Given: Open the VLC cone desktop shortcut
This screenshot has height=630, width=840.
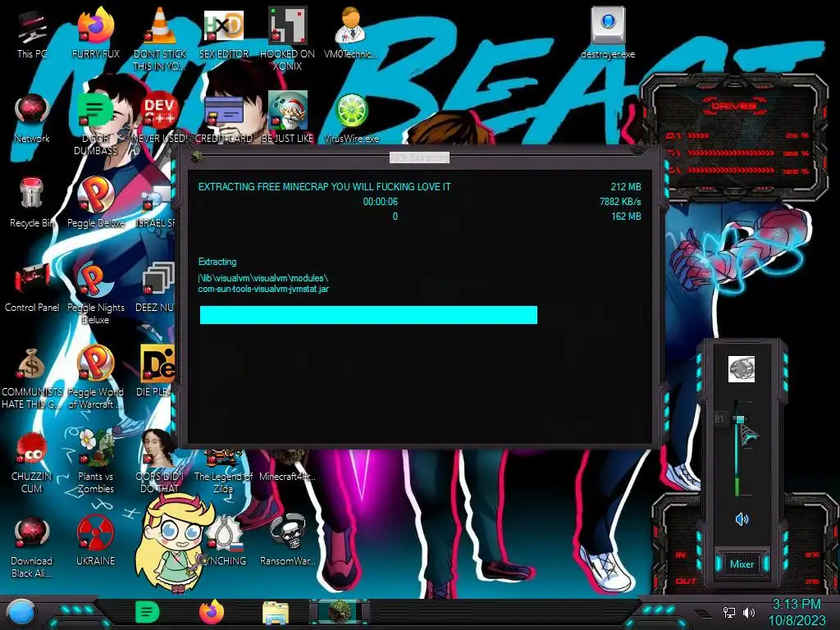Looking at the screenshot, I should coord(160,38).
